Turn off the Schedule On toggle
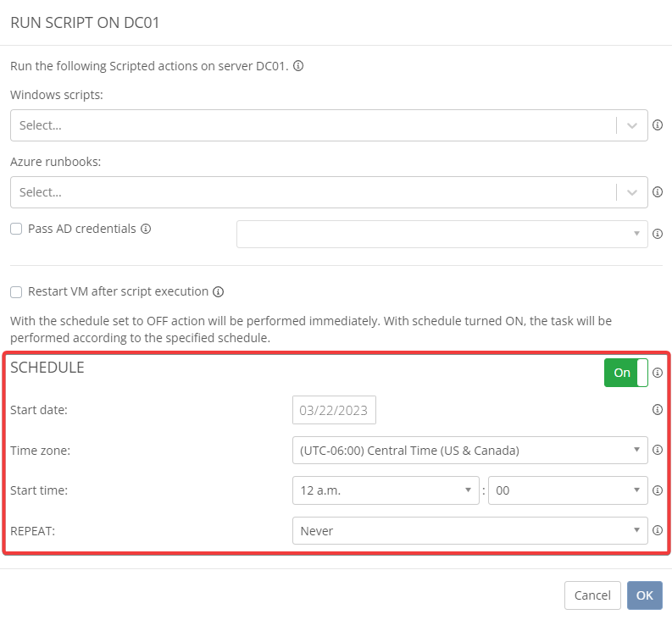This screenshot has width=672, height=620. [625, 373]
